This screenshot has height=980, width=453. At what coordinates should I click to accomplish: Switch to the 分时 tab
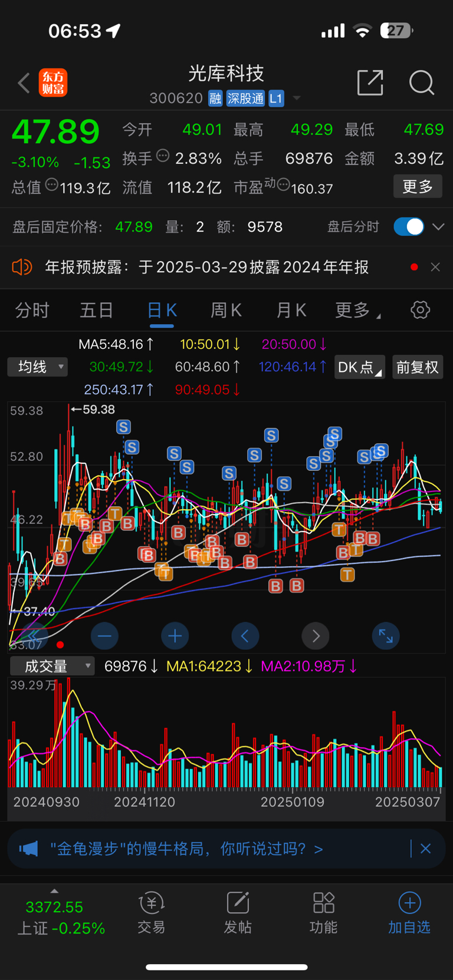point(32,310)
